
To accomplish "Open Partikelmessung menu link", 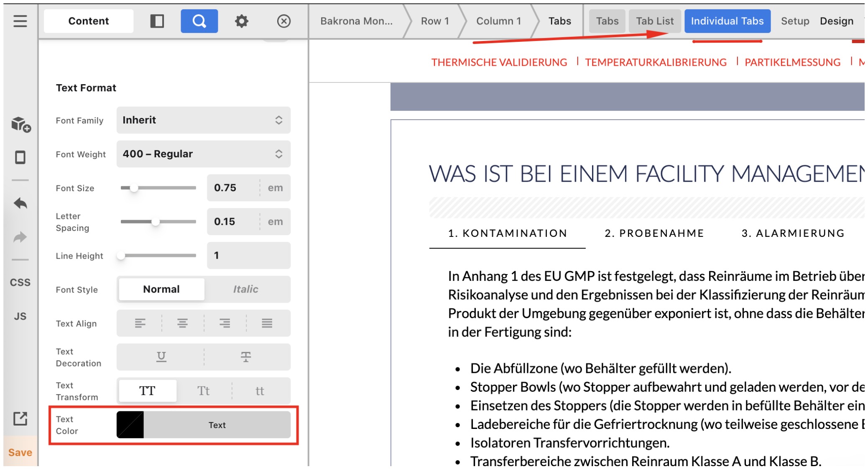I will pos(792,62).
